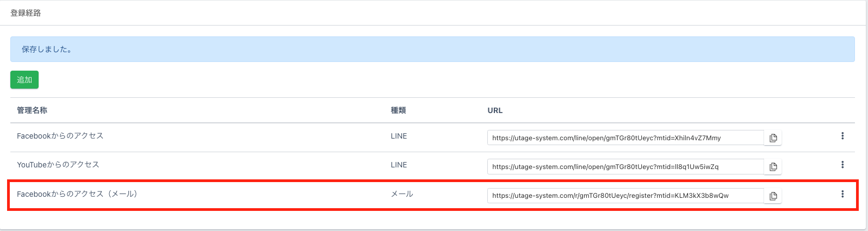Copy URL for Facebookからのアクセス LINE row
868x231 pixels.
click(773, 138)
